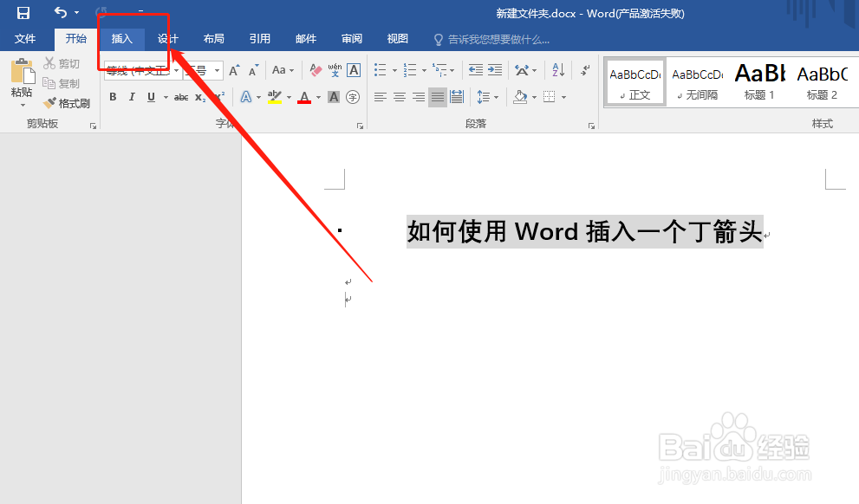
Task: Apply red font color
Action: [x=304, y=97]
